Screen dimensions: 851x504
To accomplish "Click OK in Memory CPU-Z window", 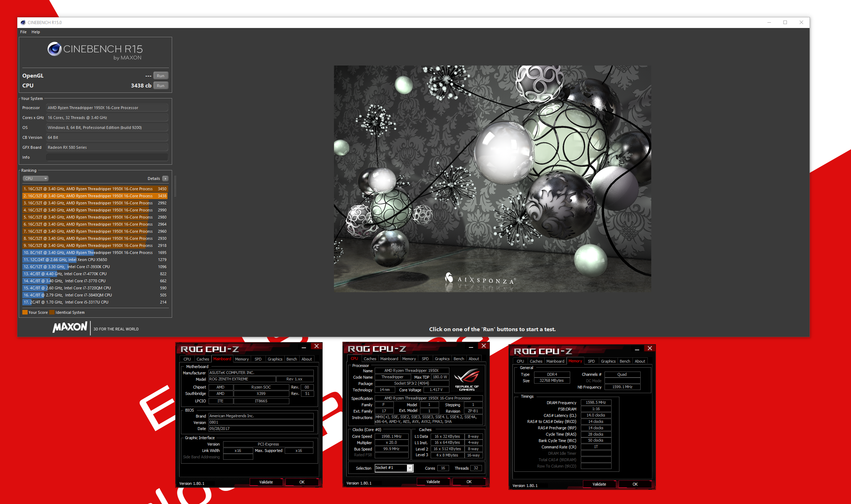I will click(x=635, y=484).
